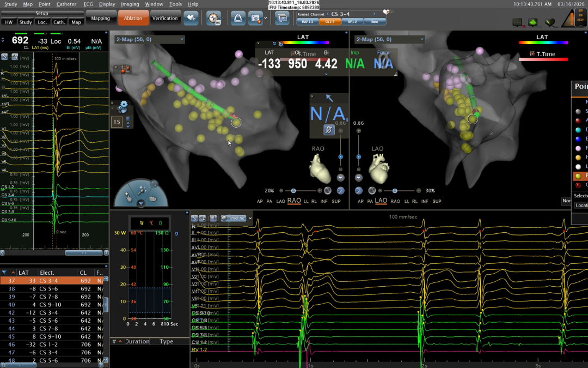
Task: Click the filter funnel icon in points list
Action: pos(5,273)
